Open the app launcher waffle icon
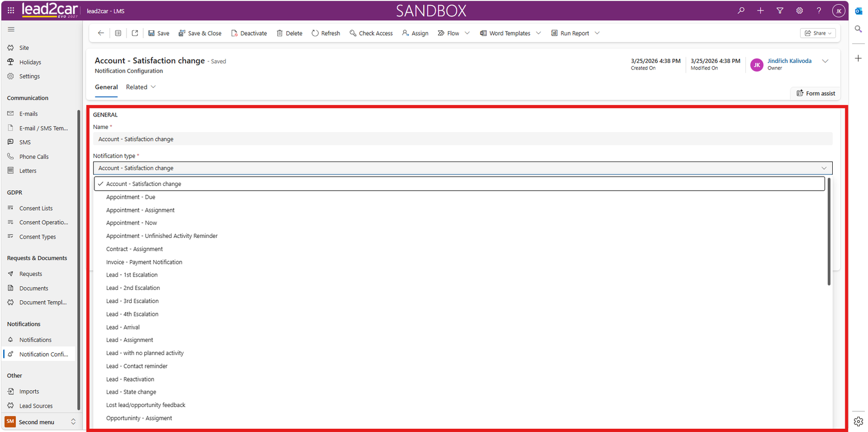Screen dimensions: 868x432 pyautogui.click(x=11, y=10)
